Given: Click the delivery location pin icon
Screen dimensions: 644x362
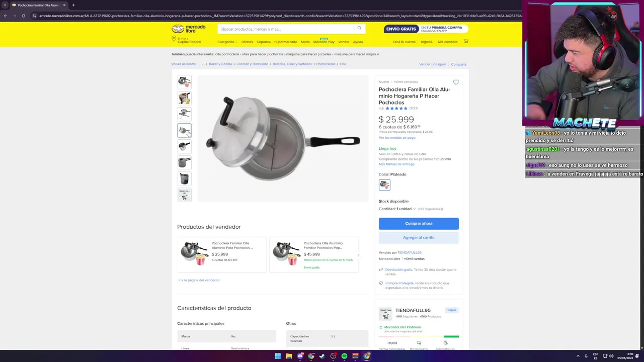Looking at the screenshot, I should [x=174, y=39].
